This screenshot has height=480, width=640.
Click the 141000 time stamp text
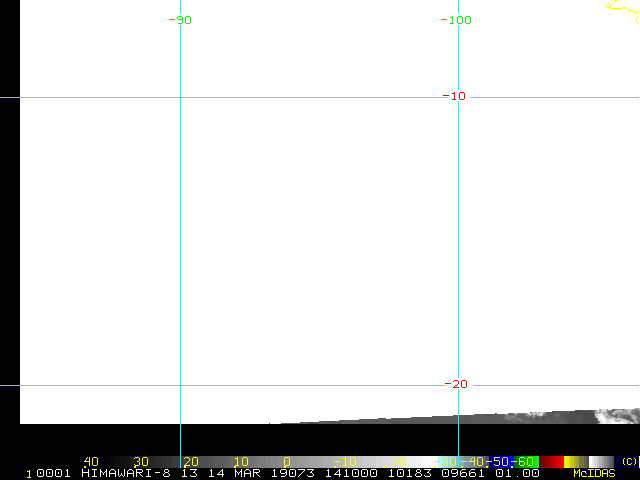point(351,473)
